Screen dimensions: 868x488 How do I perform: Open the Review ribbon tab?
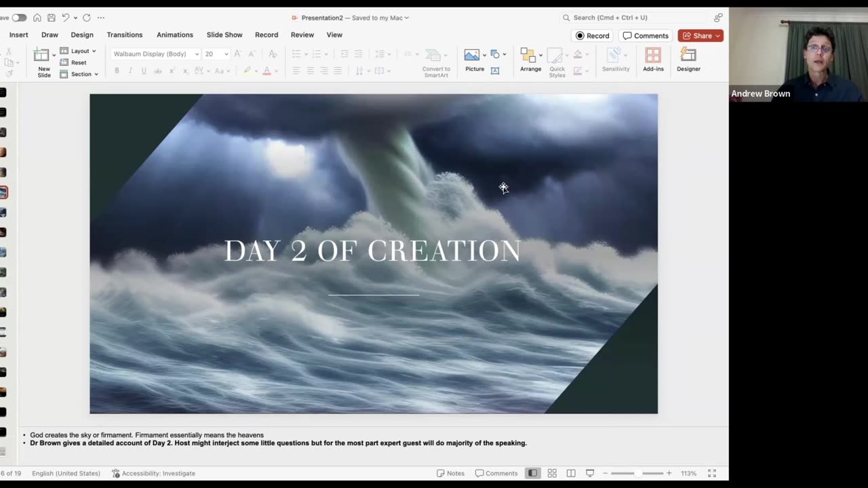tap(302, 35)
